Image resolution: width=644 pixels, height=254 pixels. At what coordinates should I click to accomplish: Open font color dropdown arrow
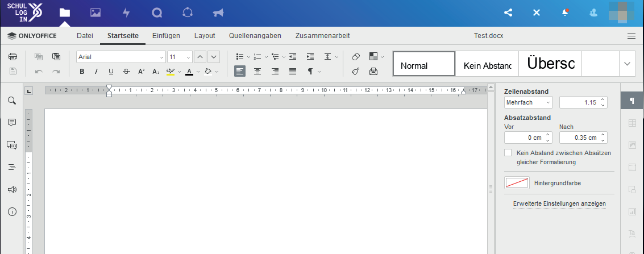[198, 72]
